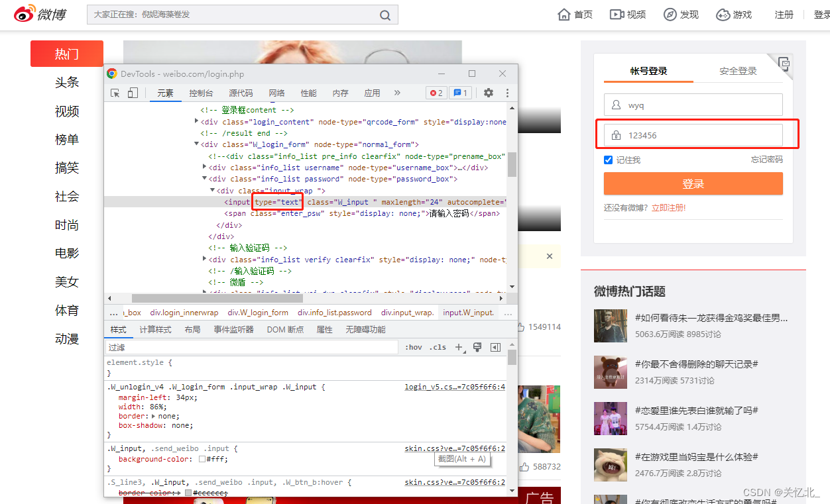Expand the border shorthand property triangle
830x504 pixels.
pyautogui.click(x=154, y=416)
